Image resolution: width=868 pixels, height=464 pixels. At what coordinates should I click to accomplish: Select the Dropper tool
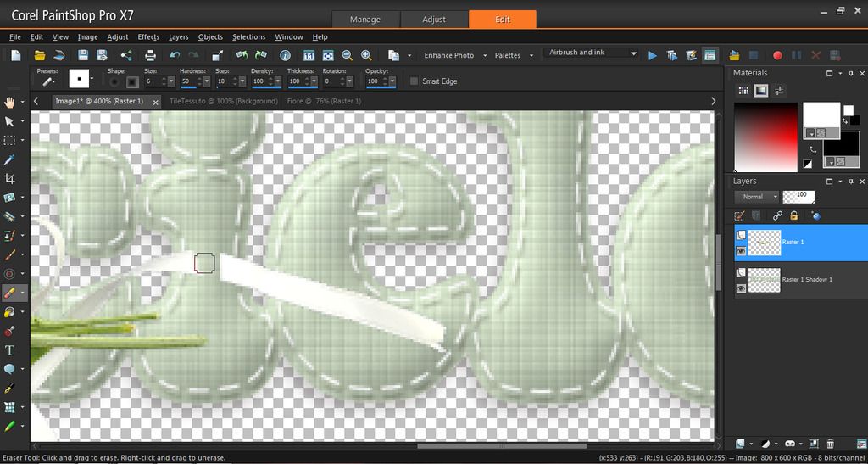(9, 159)
